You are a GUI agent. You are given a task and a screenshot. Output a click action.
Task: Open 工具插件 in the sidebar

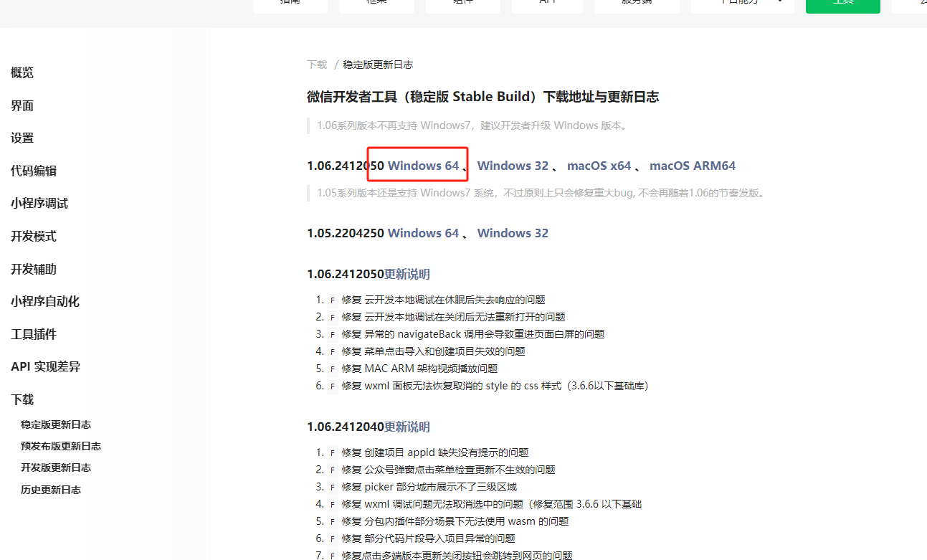(34, 334)
